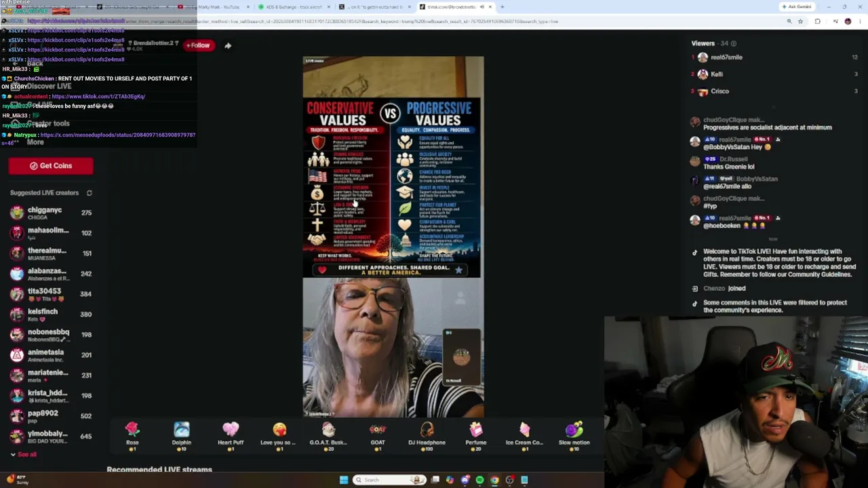Open pap8902's suggested LIVE

(x=51, y=416)
